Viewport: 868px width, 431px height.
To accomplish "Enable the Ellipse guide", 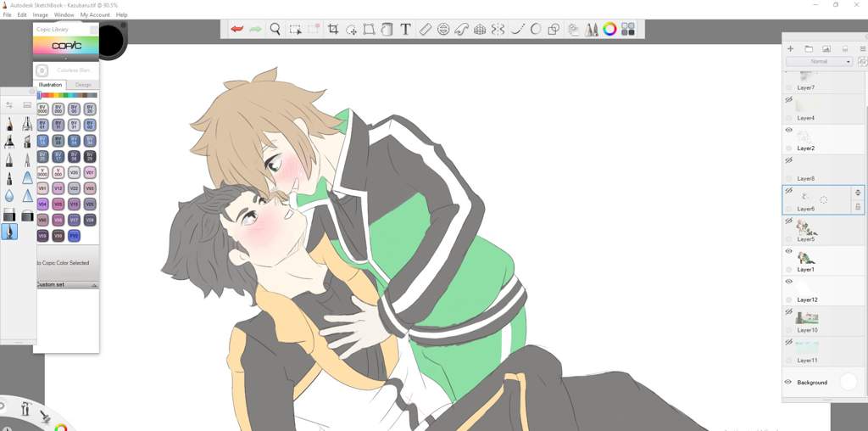I will click(x=442, y=30).
